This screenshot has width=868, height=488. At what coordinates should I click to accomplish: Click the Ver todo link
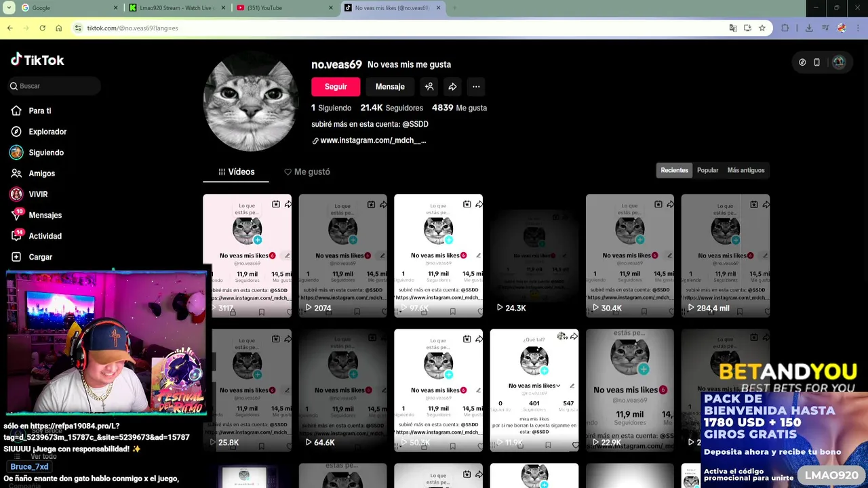[43, 456]
